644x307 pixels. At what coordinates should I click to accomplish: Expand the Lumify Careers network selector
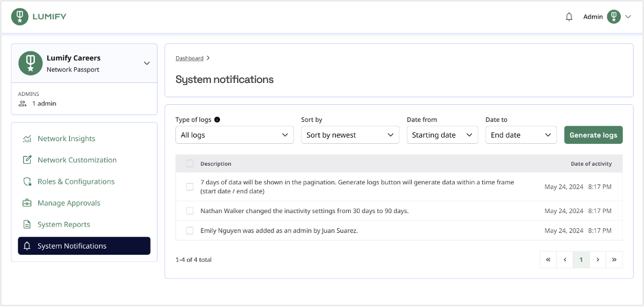147,63
